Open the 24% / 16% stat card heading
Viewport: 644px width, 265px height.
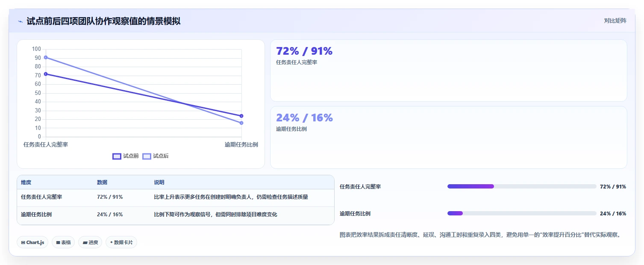[304, 118]
